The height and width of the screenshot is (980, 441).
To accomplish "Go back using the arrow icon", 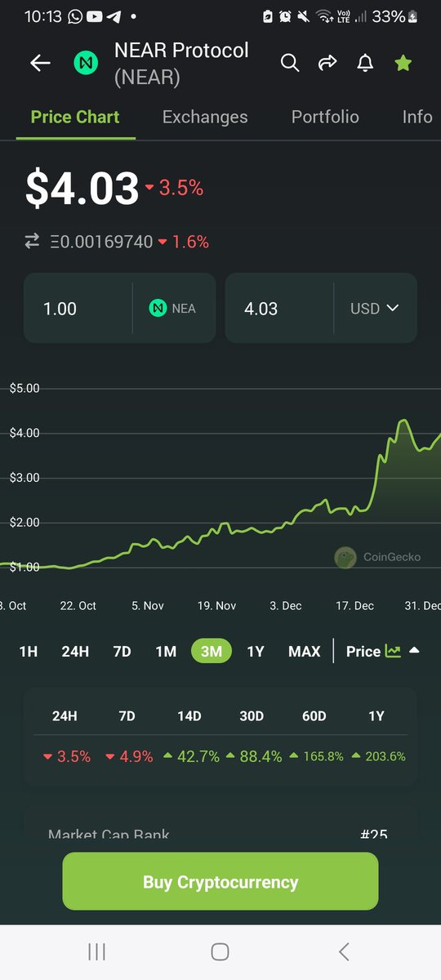I will coord(40,63).
